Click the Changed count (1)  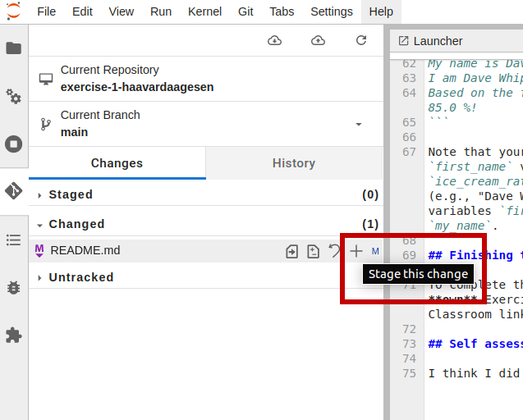pyautogui.click(x=370, y=224)
